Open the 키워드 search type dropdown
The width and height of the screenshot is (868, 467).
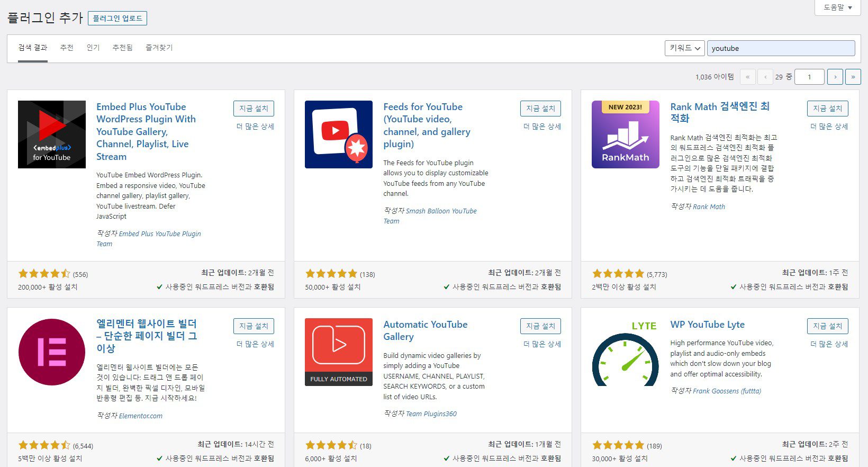pyautogui.click(x=685, y=48)
